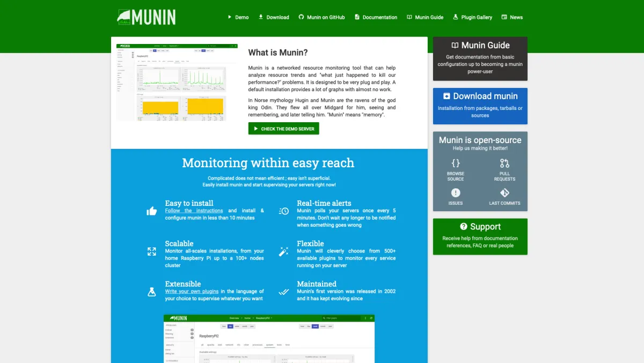The width and height of the screenshot is (644, 363).
Task: Click the Munin is open-source heading
Action: coord(480,140)
